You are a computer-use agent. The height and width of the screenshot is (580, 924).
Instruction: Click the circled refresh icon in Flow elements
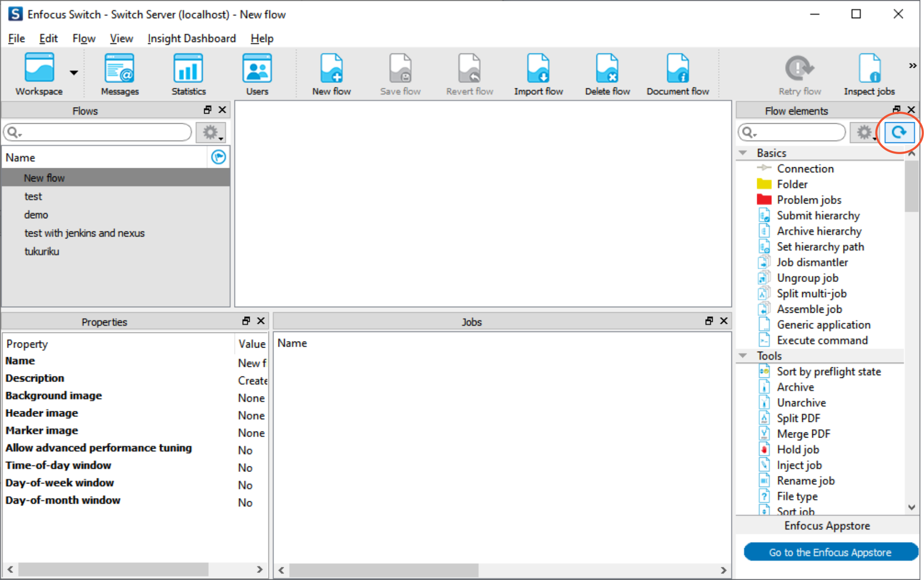tap(900, 132)
